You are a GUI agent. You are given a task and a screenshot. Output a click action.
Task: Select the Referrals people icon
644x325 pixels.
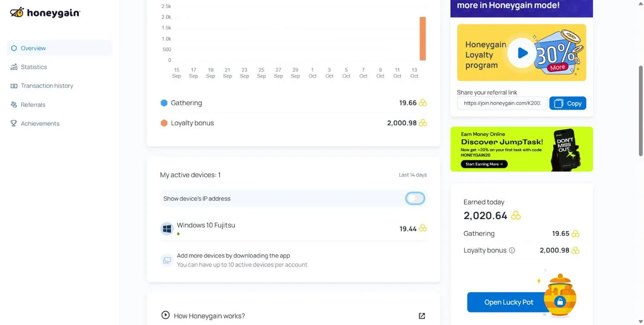[x=14, y=105]
